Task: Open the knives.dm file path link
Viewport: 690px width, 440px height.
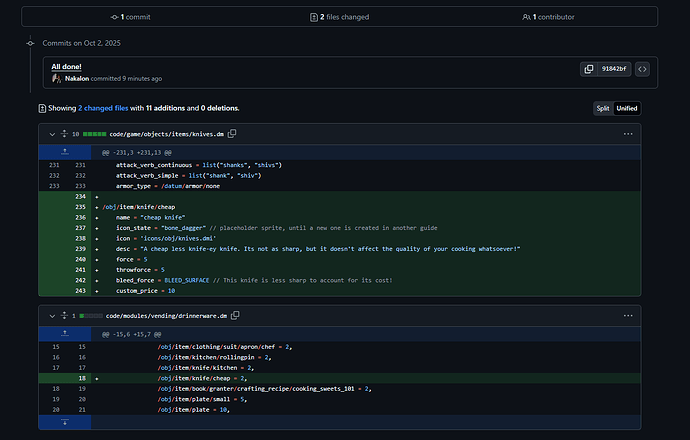Action: (x=166, y=134)
